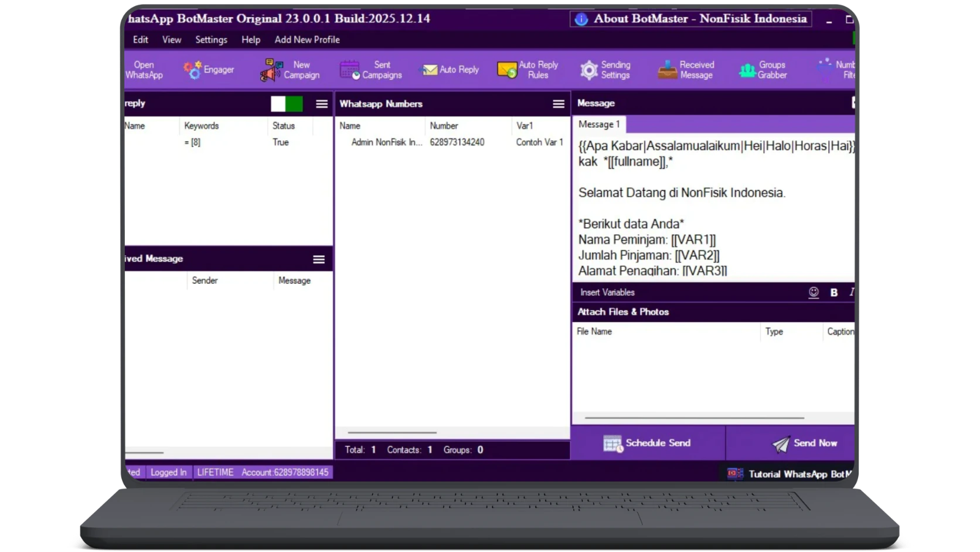The height and width of the screenshot is (552, 980).
Task: Apply bold formatting to message
Action: (834, 292)
